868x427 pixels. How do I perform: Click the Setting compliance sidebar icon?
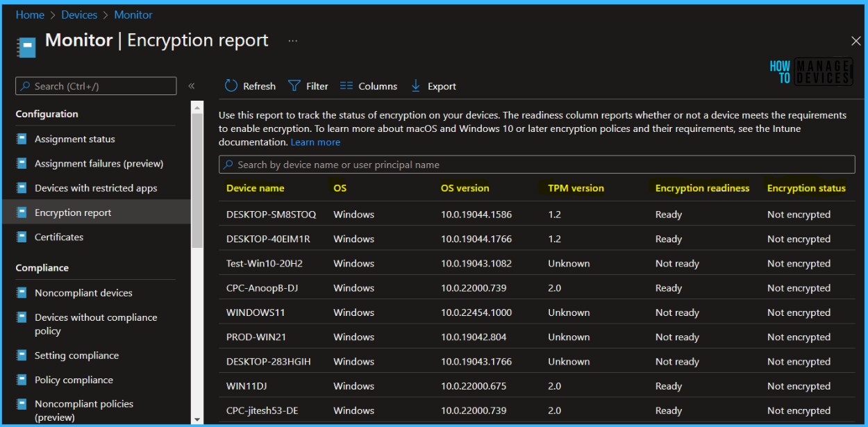coord(22,355)
